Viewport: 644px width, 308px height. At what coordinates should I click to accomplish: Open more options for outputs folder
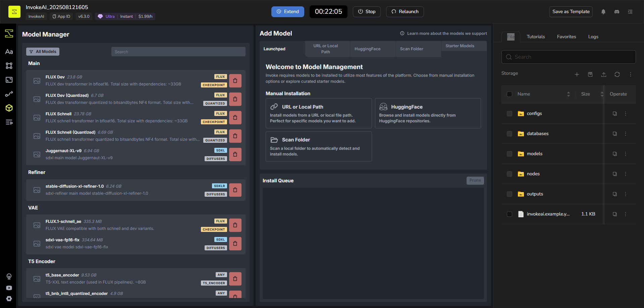pos(626,194)
